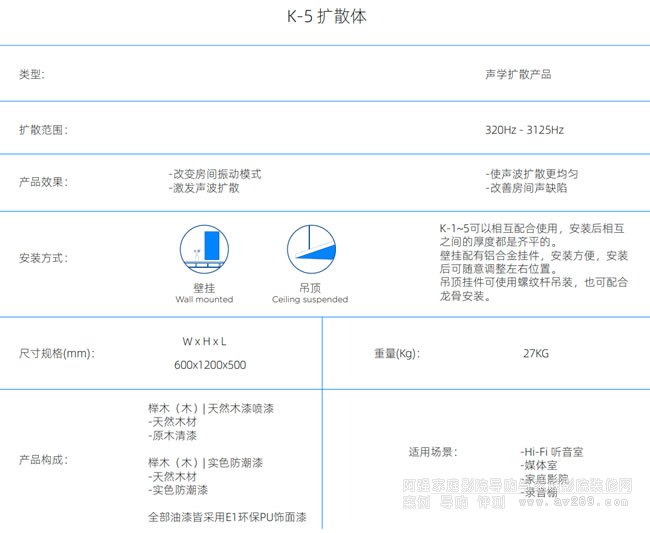Select the 改变房间振动模式 effect line
The height and width of the screenshot is (533, 650).
coord(215,174)
